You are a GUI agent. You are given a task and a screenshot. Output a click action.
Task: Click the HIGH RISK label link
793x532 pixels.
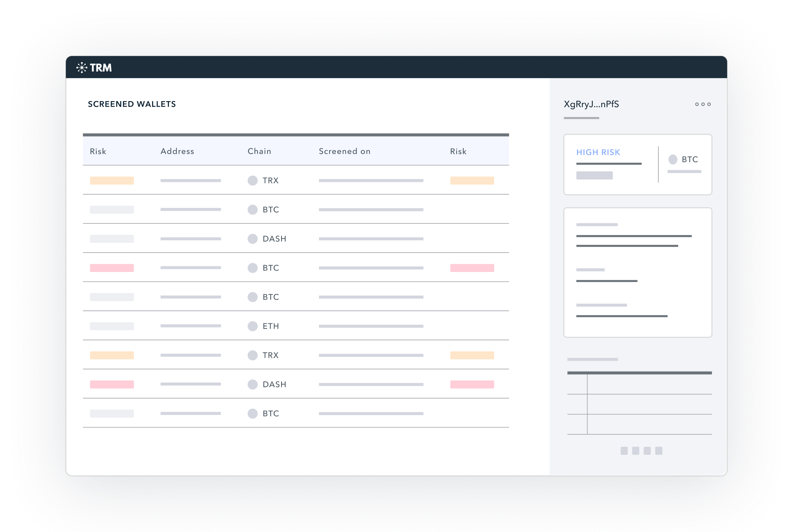(598, 152)
